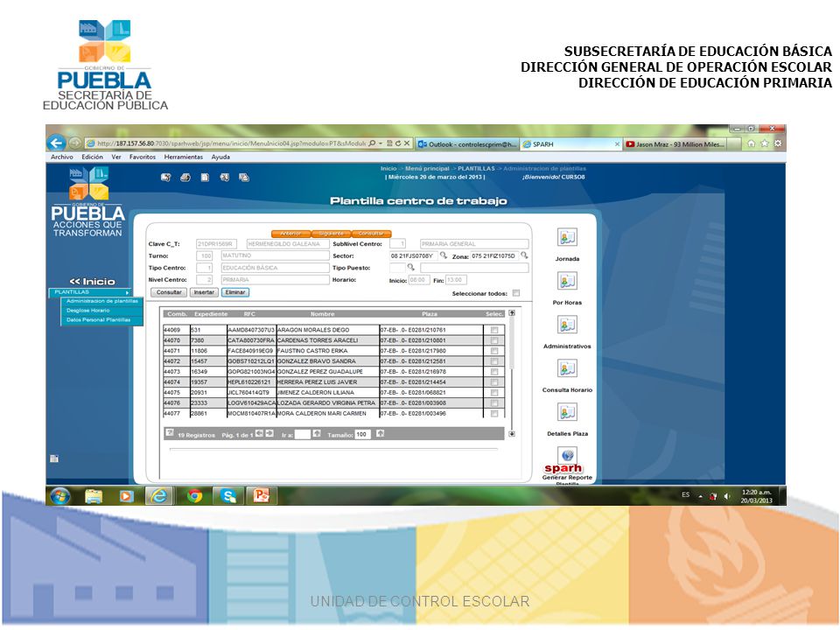Click filter icon beside 19 Registros

[170, 433]
